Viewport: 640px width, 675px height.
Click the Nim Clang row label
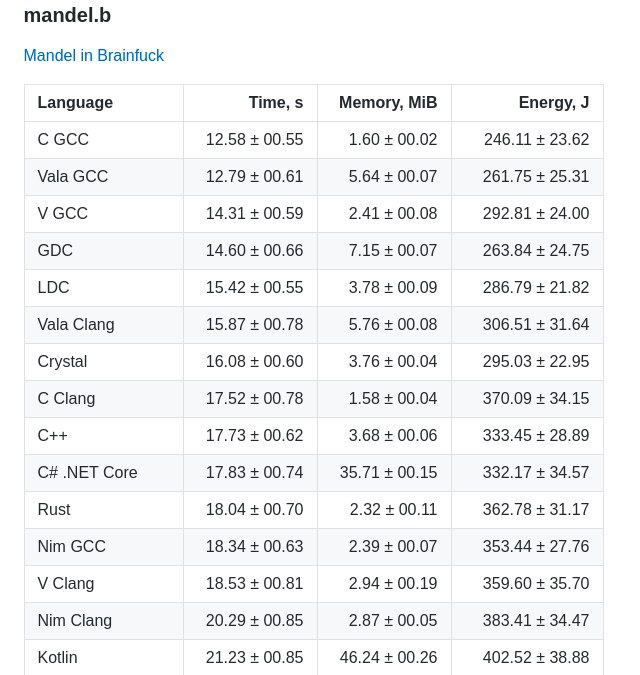click(75, 621)
